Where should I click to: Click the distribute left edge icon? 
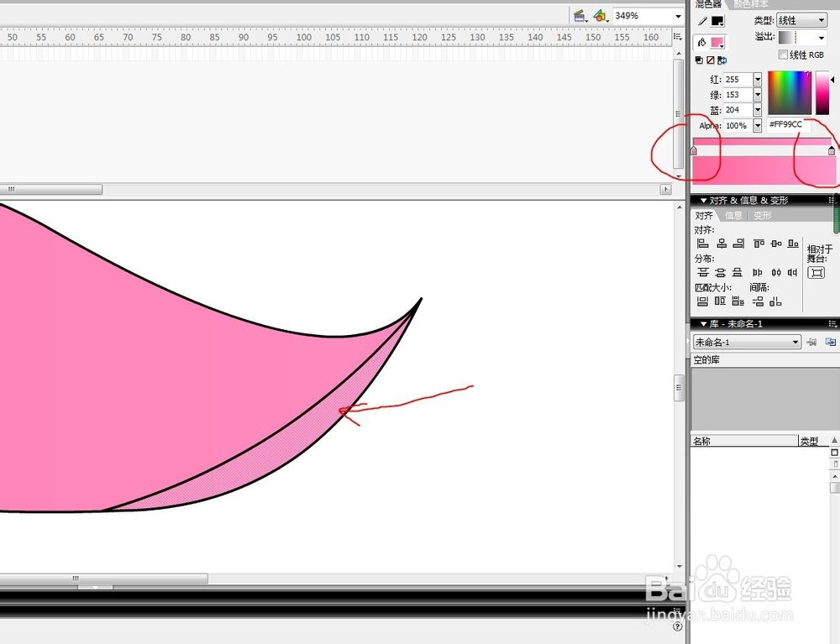pos(758,273)
